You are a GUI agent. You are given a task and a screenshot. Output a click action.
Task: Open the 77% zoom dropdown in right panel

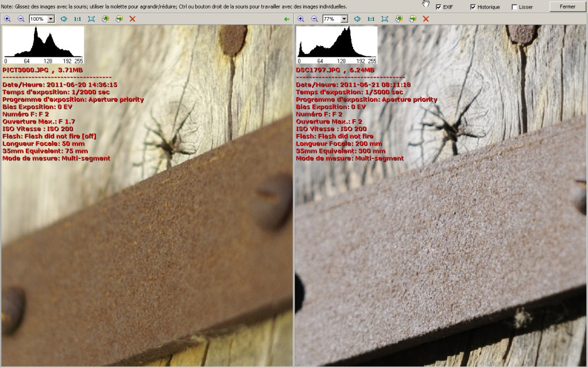(345, 19)
